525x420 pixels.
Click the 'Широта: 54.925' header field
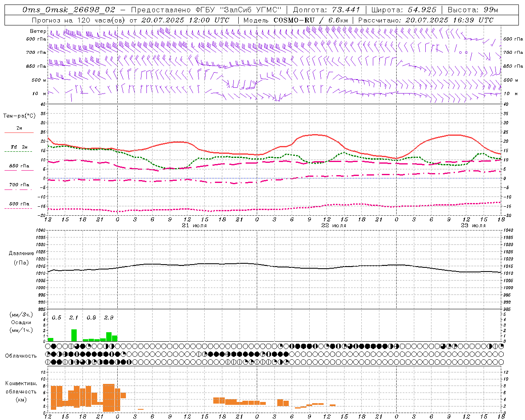tap(404, 10)
